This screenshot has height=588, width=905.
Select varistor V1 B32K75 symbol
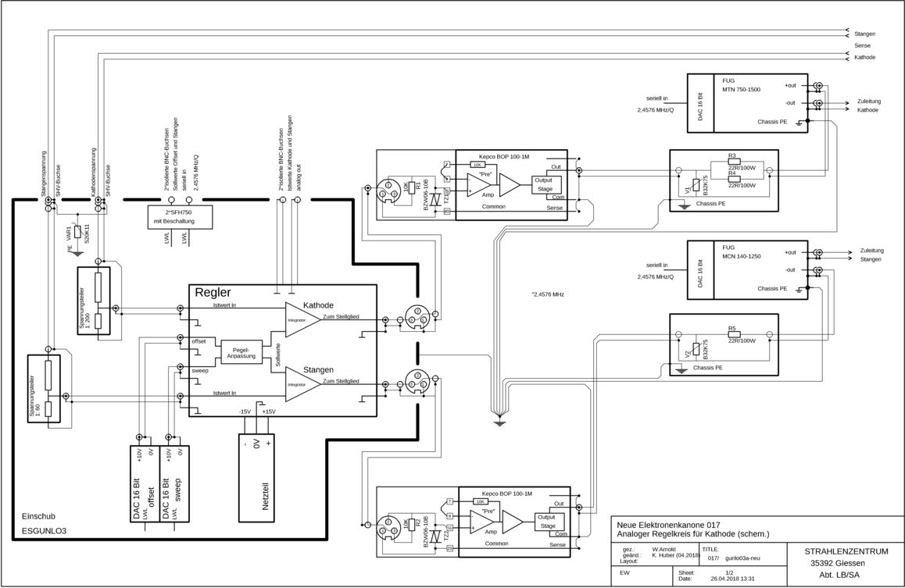tap(696, 185)
